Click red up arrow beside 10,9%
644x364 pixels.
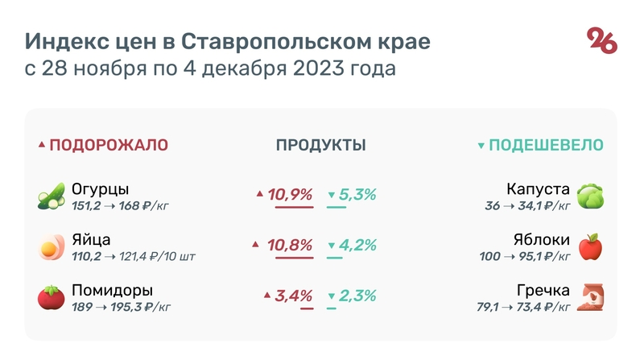(x=259, y=194)
